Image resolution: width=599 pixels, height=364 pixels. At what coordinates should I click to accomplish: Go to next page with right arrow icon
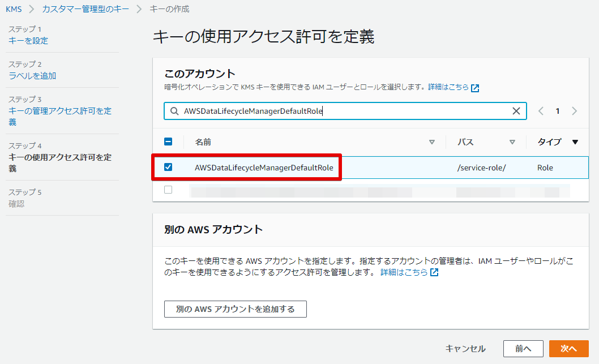coord(574,111)
